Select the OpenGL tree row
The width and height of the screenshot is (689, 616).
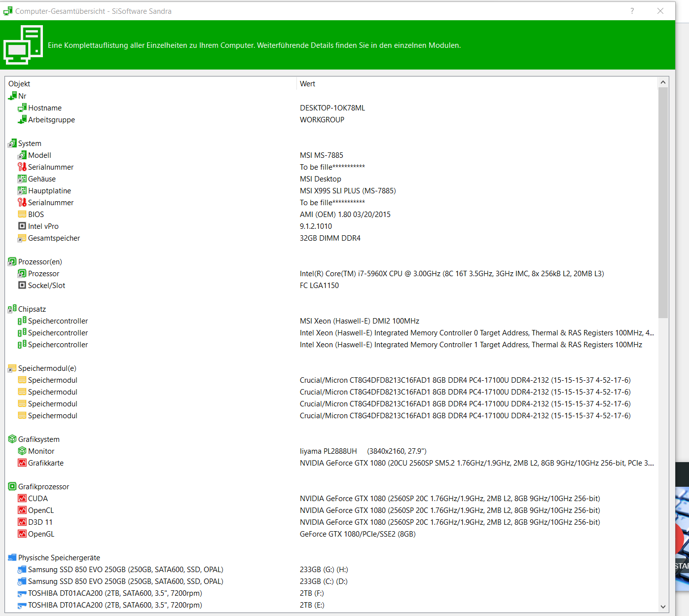(x=331, y=534)
